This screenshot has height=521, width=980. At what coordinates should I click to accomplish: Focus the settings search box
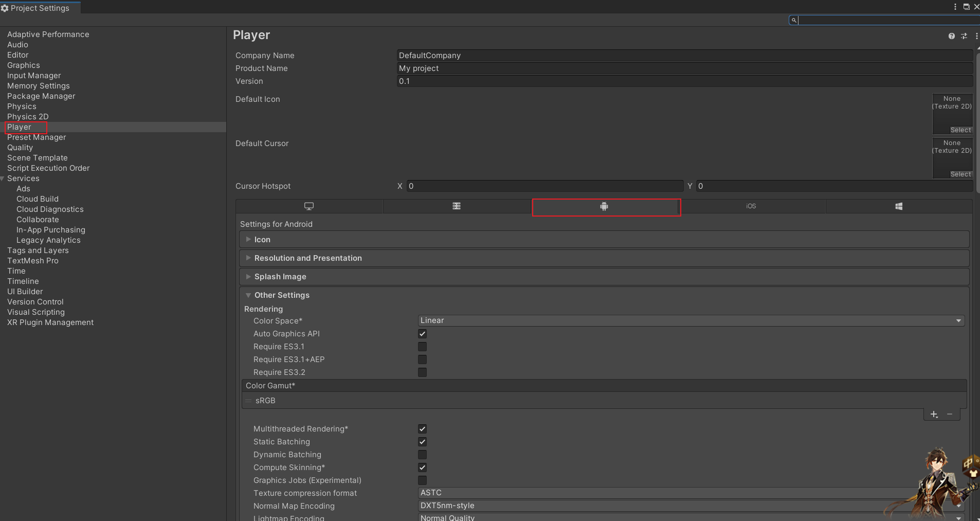884,20
